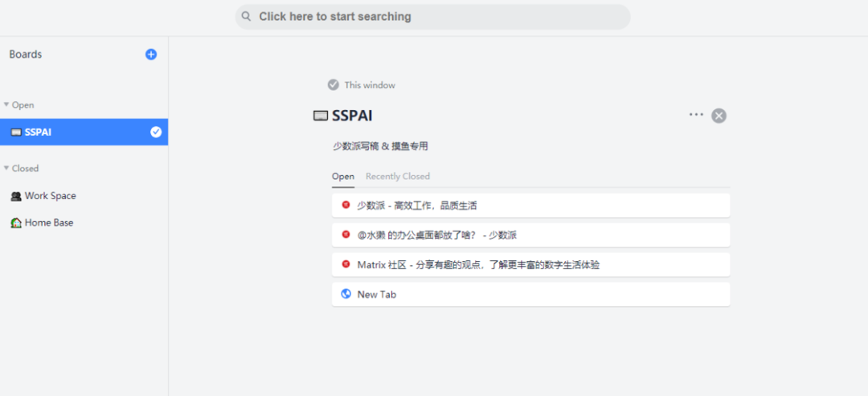Click the red favicon of 少数派 tab
Image resolution: width=868 pixels, height=396 pixels.
pos(346,205)
